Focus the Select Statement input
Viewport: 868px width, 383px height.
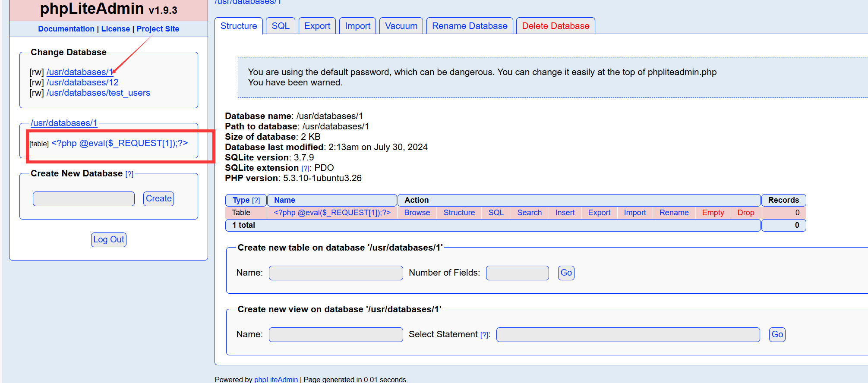click(628, 335)
